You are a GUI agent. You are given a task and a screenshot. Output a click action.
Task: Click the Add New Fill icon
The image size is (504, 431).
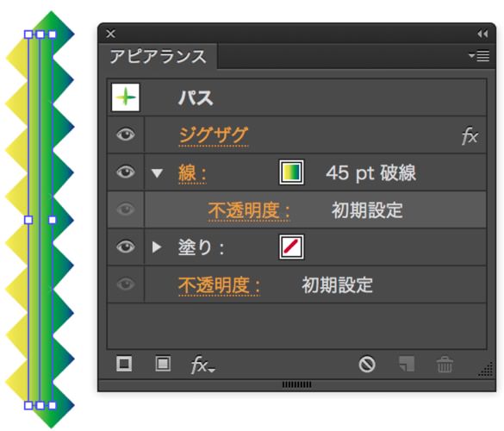click(163, 364)
